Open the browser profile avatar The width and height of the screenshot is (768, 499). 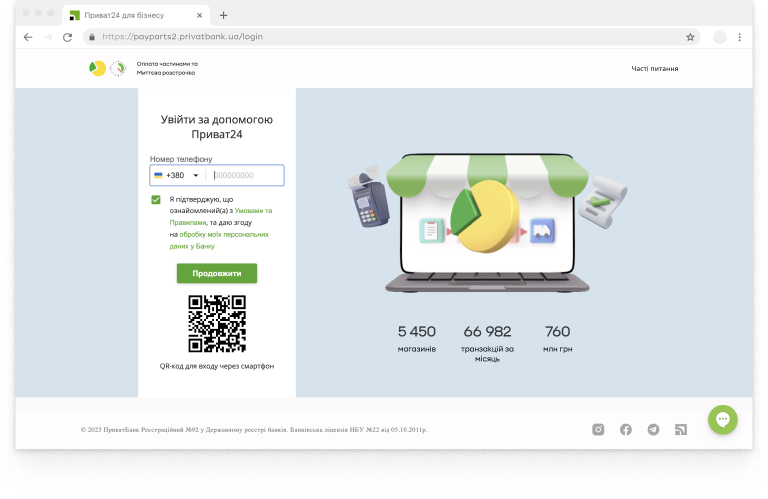720,37
